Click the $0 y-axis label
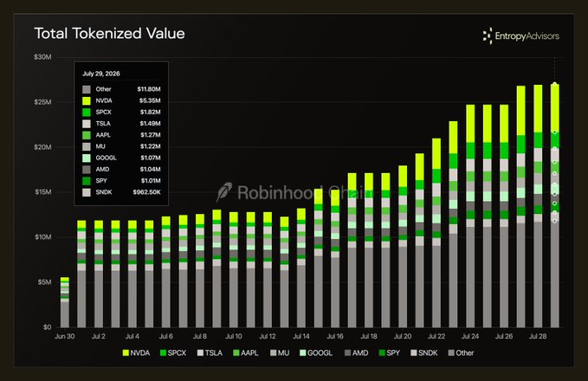588x381 pixels. [48, 327]
